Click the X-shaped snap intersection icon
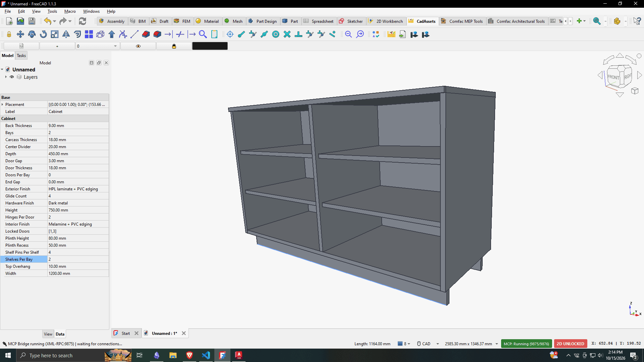 [287, 34]
